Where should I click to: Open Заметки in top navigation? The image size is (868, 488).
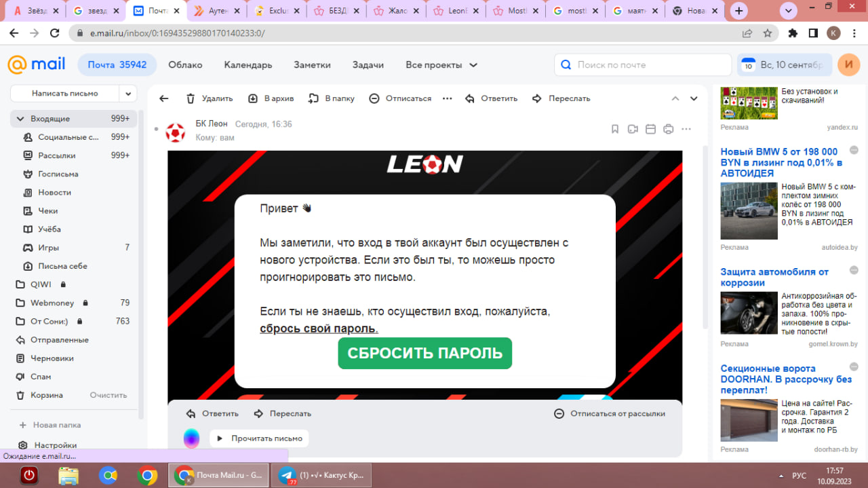[312, 65]
